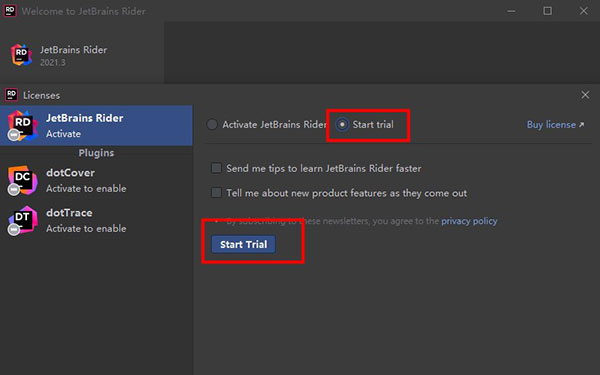Click the Rider icon in Licenses list
This screenshot has width=600, height=375.
(22, 126)
